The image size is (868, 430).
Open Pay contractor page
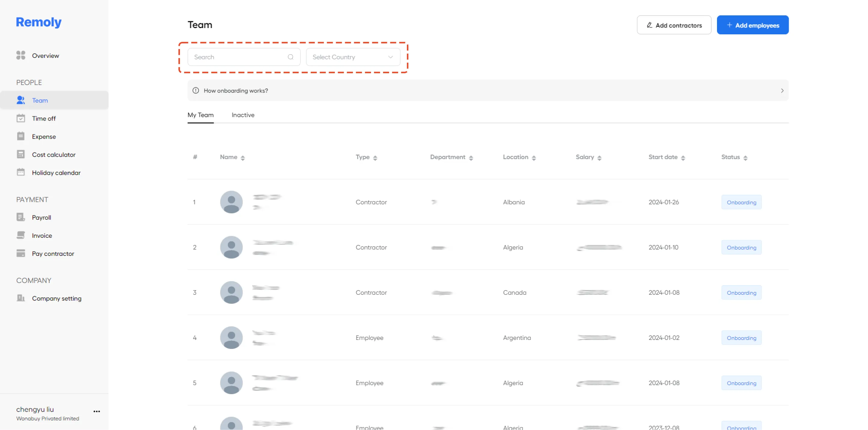53,253
